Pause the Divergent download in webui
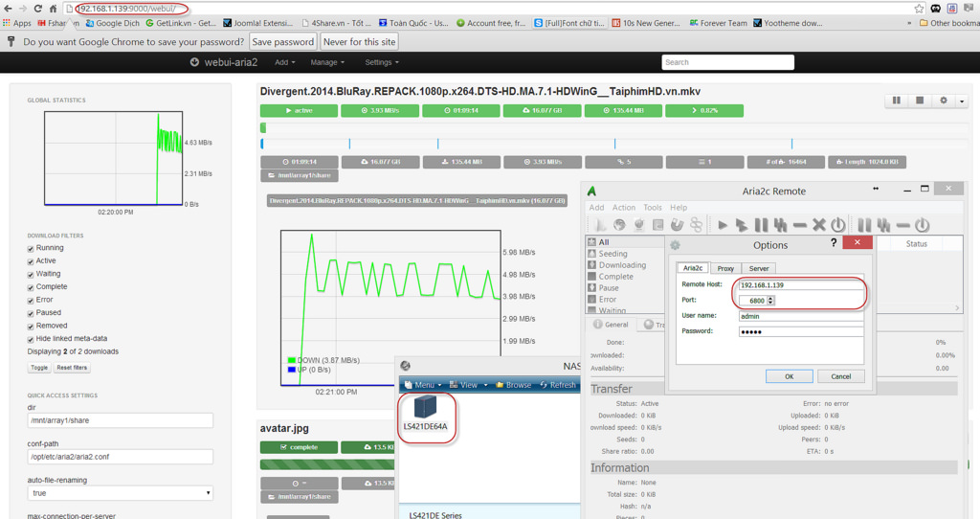Screen dimensions: 980x519 (x=897, y=101)
